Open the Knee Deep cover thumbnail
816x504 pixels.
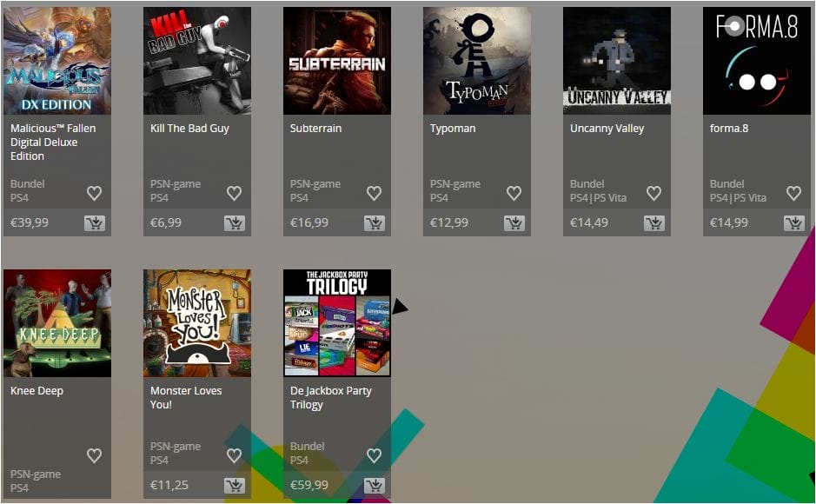(x=57, y=323)
